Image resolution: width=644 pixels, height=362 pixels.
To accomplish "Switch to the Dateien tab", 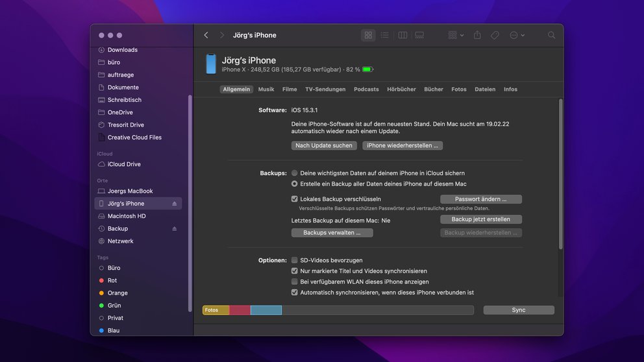I will coord(485,89).
